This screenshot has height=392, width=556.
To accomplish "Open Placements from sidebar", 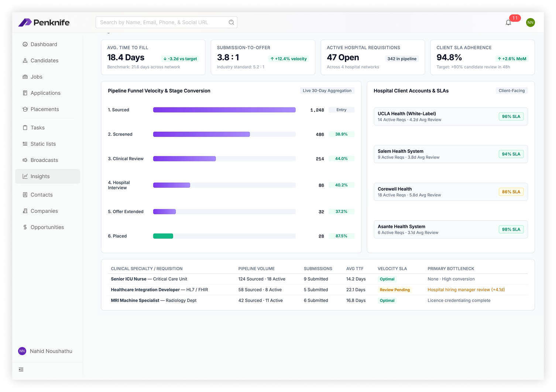I will click(48, 109).
